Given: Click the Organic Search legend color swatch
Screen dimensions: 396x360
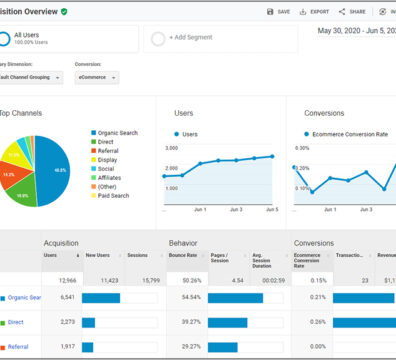Looking at the screenshot, I should pos(94,133).
